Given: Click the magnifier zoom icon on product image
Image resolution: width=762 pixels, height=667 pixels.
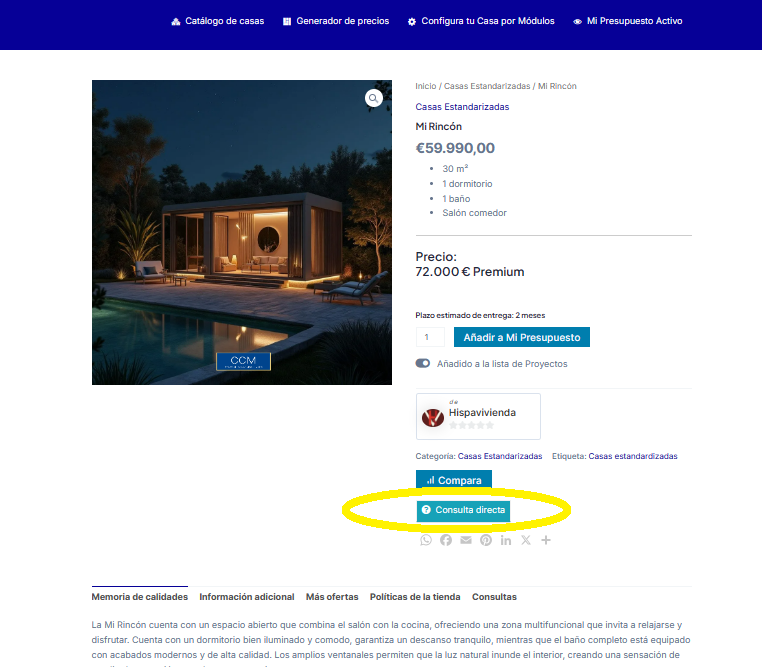Looking at the screenshot, I should coord(373,98).
